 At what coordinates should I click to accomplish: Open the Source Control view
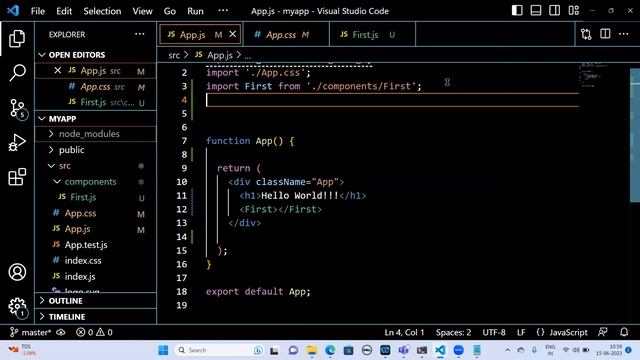(x=17, y=109)
